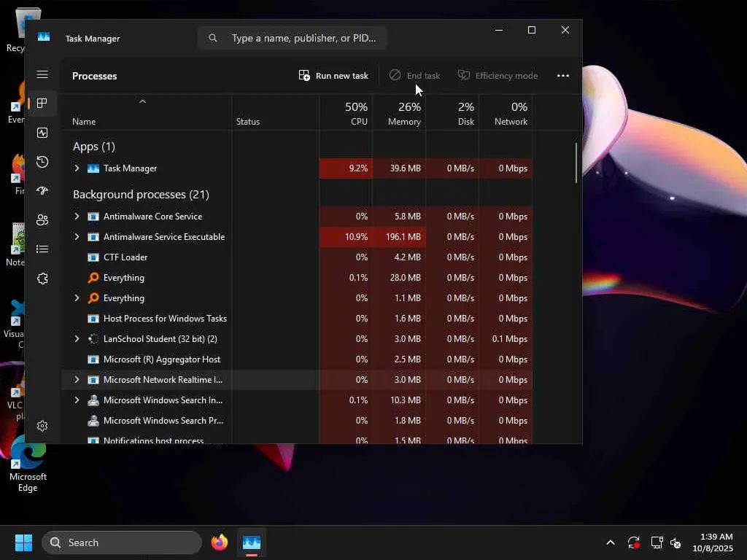Select the CTF Loader row

[x=297, y=257]
